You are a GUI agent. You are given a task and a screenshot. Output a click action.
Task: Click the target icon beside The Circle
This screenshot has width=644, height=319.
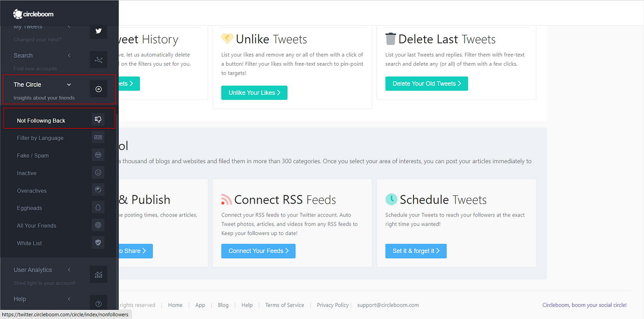98,89
